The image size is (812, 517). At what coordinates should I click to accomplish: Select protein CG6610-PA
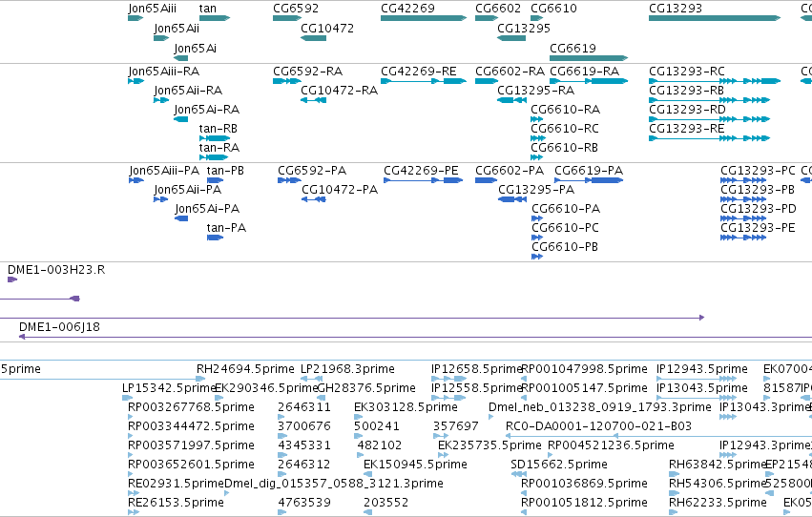tap(537, 218)
